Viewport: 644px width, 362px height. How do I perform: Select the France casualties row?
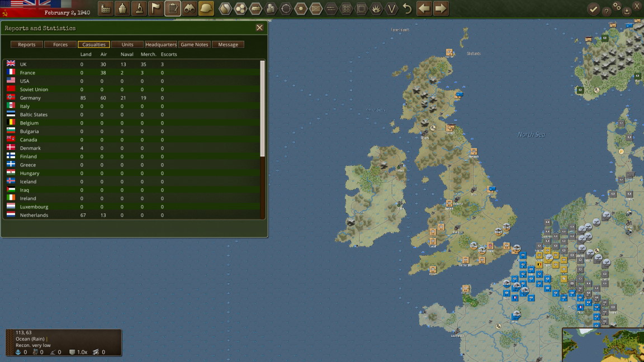pyautogui.click(x=131, y=73)
